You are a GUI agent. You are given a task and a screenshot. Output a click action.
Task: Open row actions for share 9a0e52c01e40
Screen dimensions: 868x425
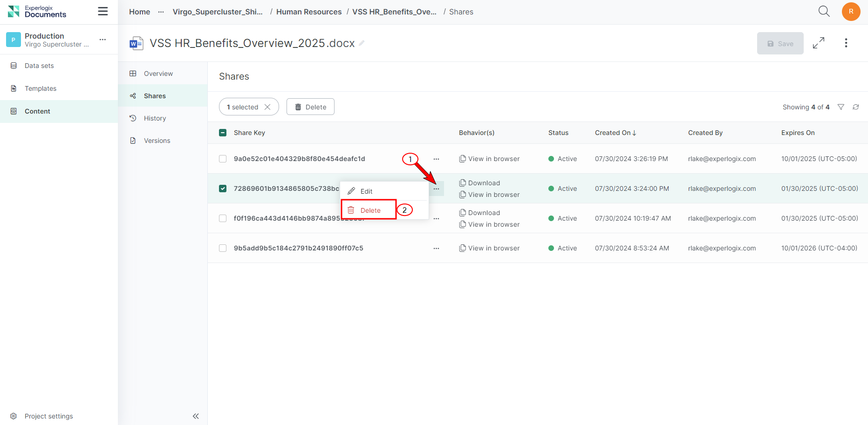pos(436,159)
